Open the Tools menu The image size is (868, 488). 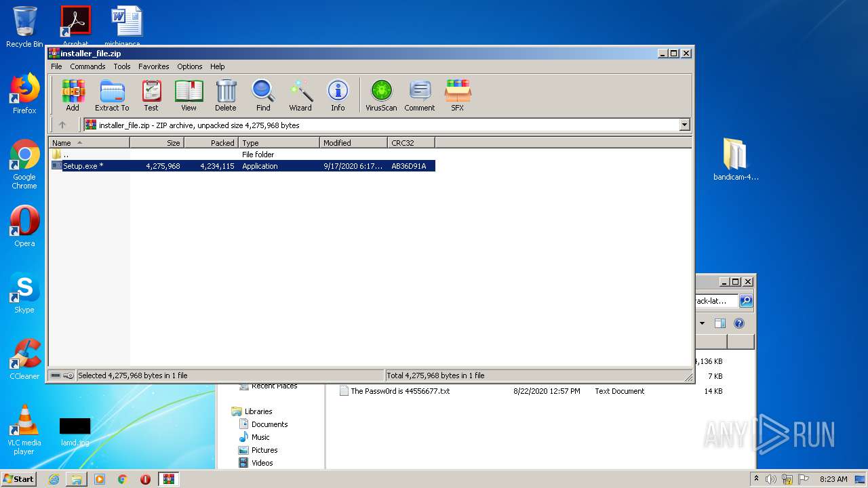click(122, 66)
